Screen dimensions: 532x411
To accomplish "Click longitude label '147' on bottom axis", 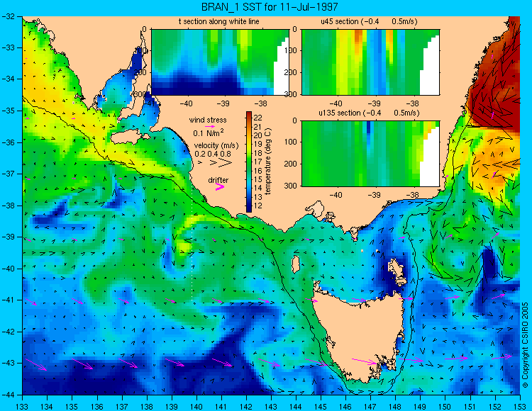I will pos(370,406).
